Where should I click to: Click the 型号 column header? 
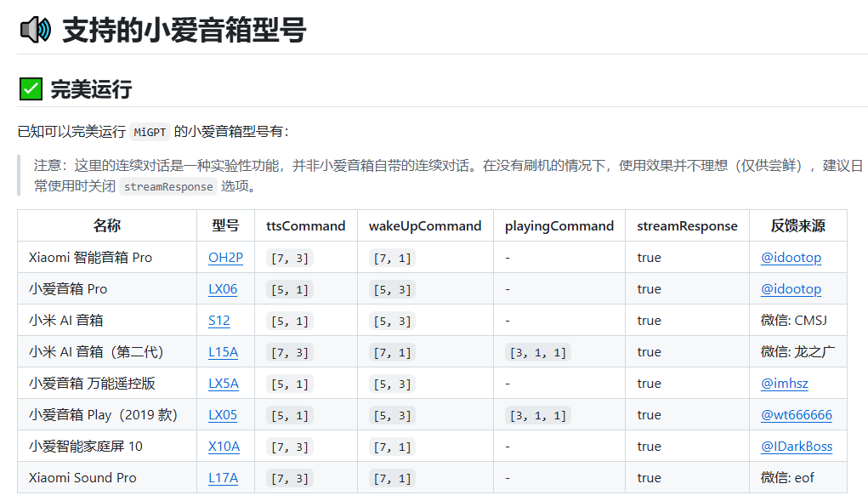(x=225, y=226)
